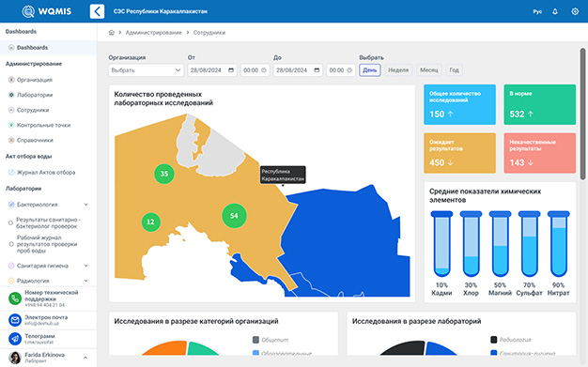Viewport: 588px width, 367px height.
Task: Click the Лаборатории sidebar icon
Action: (x=11, y=95)
